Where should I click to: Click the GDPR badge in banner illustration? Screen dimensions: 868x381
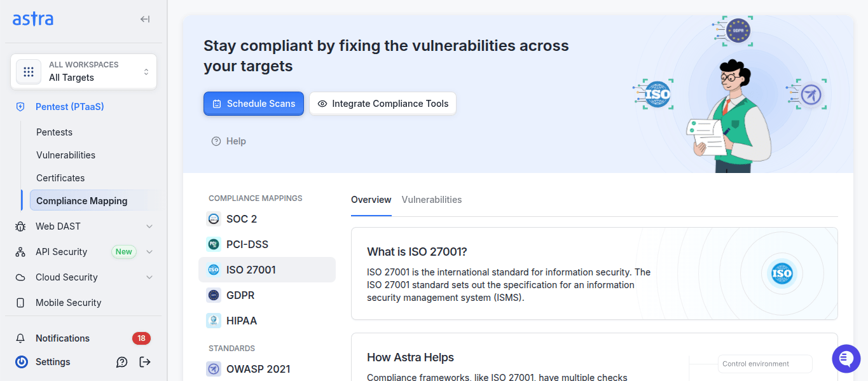tap(738, 30)
